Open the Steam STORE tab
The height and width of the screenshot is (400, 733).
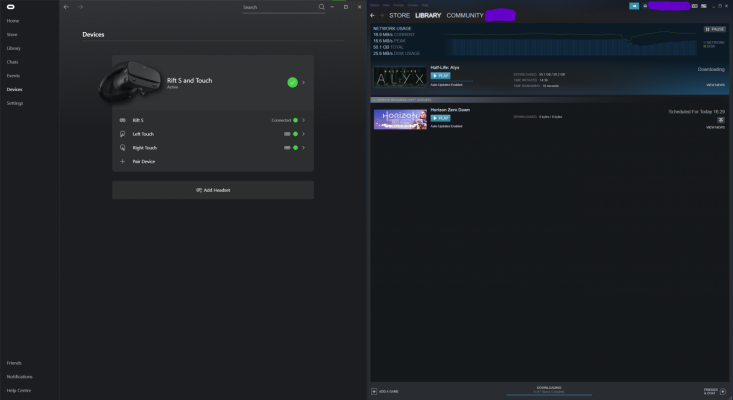(400, 15)
